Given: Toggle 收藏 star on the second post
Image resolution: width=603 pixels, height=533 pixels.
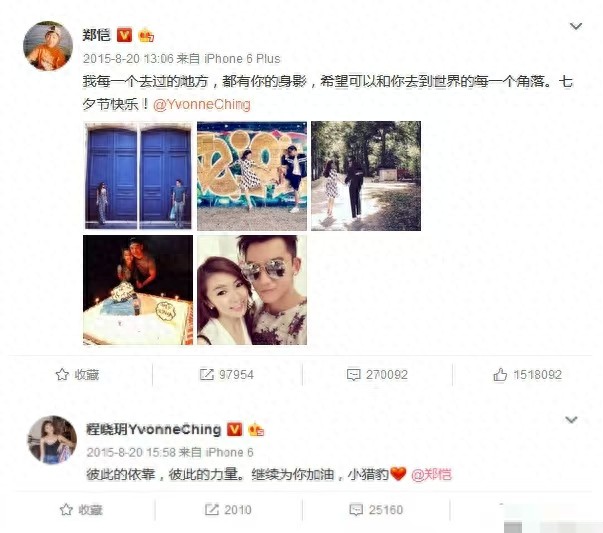Looking at the screenshot, I should tap(66, 510).
